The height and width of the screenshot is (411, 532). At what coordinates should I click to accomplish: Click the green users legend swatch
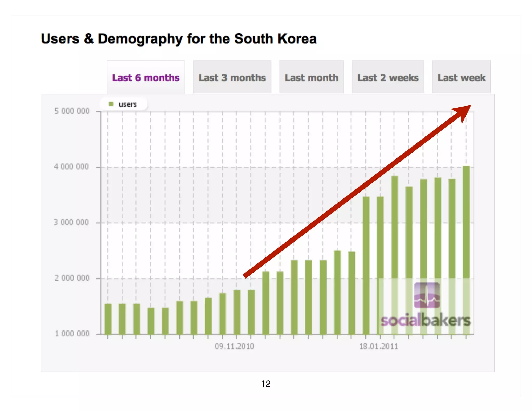pyautogui.click(x=111, y=104)
